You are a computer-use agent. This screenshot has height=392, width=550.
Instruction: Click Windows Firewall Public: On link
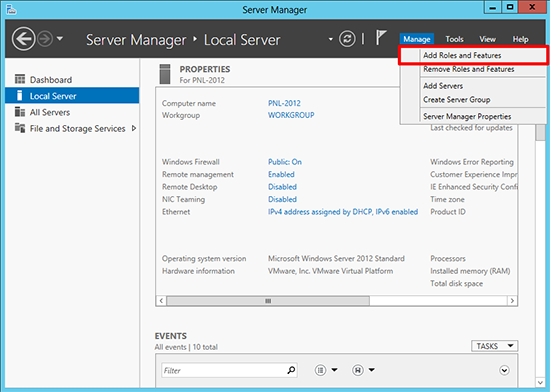point(285,162)
